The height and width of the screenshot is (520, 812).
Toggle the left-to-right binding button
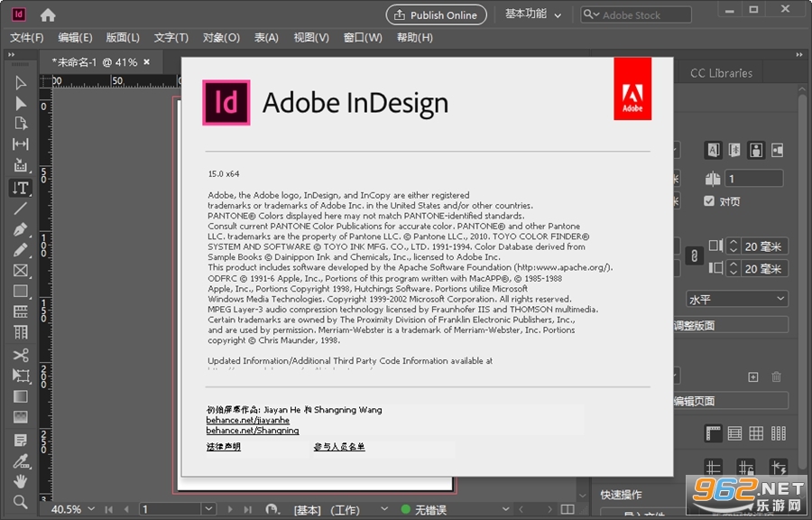(x=713, y=150)
